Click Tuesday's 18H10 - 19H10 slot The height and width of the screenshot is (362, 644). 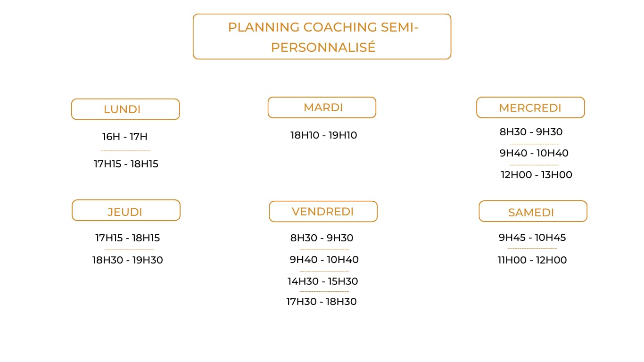[324, 135]
